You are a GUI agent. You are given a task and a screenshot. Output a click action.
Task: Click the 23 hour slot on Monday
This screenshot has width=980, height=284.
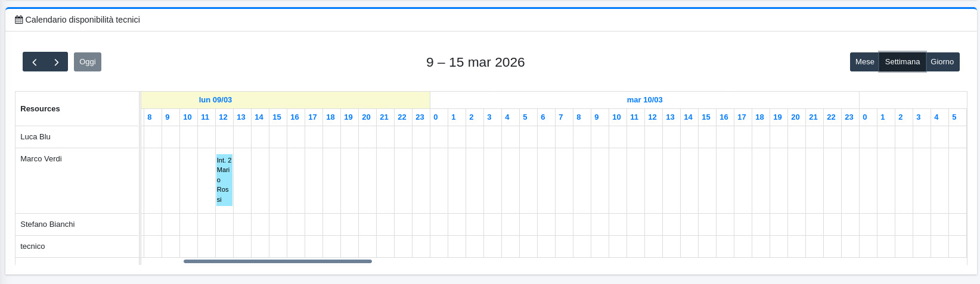[420, 117]
